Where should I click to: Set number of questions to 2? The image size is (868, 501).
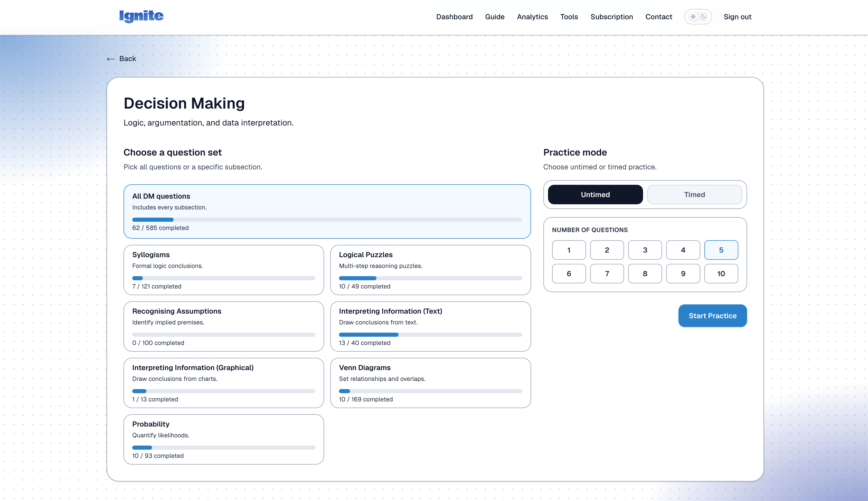[607, 250]
